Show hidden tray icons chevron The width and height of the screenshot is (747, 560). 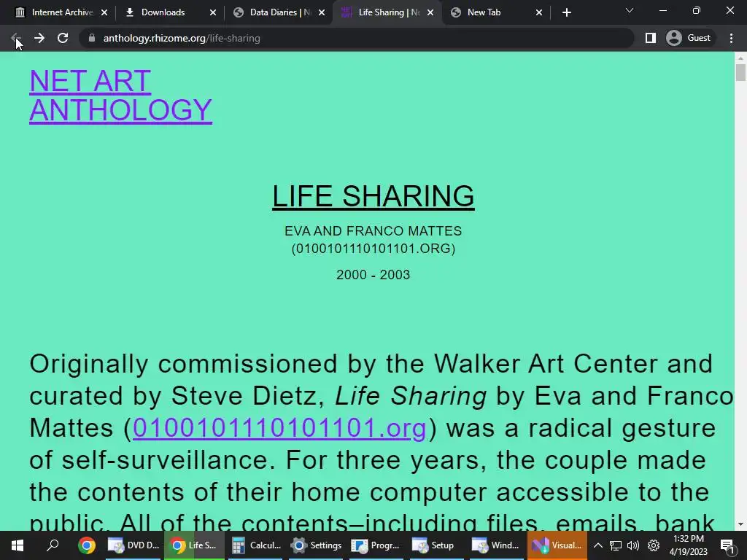tap(598, 545)
